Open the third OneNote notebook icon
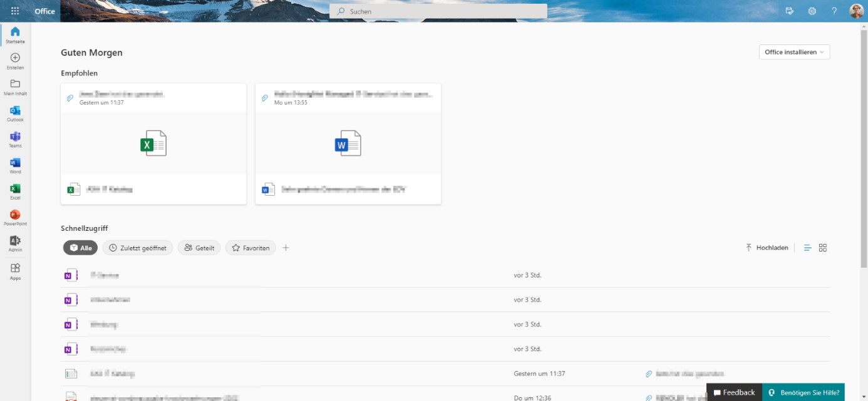The image size is (868, 401). 71,324
